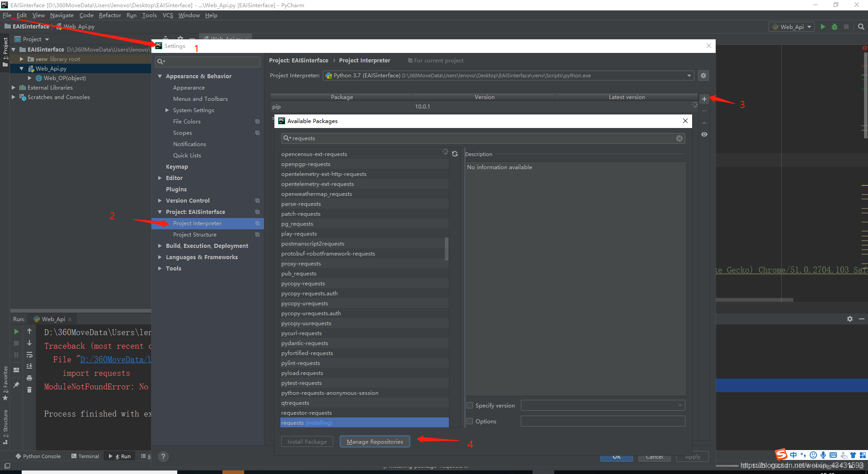868x474 pixels.
Task: Click the Available Packages list scrollbar thumb
Action: point(447,249)
